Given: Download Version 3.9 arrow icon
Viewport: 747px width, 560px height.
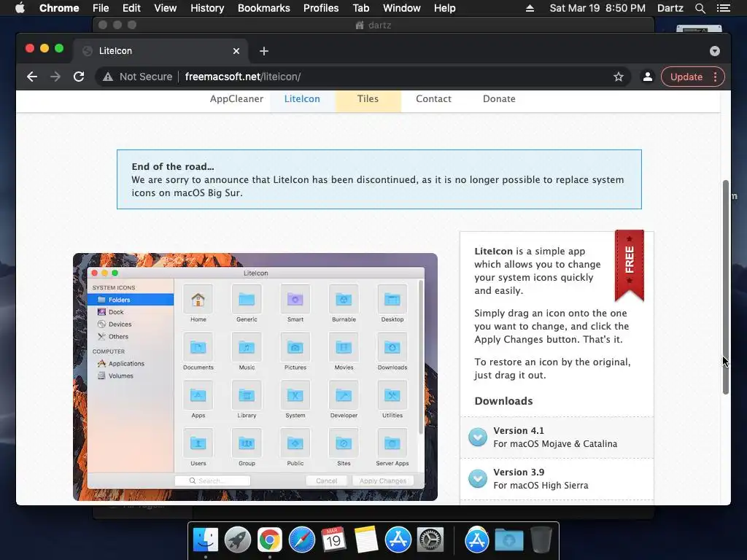Looking at the screenshot, I should (x=477, y=478).
